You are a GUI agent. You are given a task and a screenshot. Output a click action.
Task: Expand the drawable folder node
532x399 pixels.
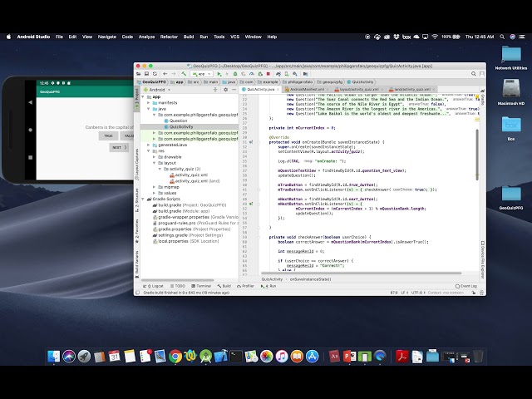coord(154,157)
